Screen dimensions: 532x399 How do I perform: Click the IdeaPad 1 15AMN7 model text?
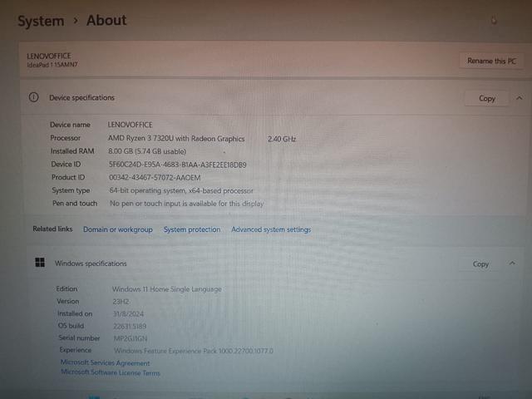pos(52,65)
